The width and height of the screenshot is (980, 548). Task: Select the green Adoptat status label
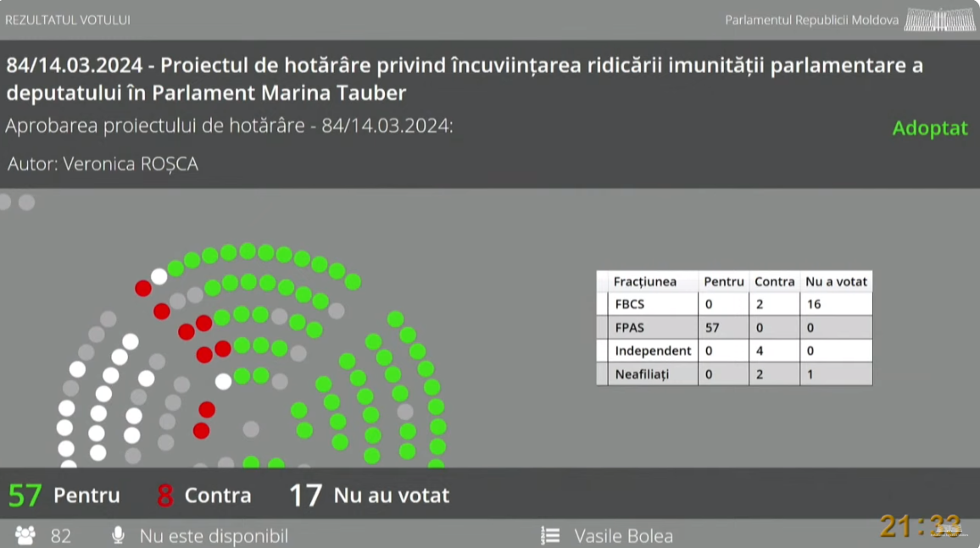click(929, 129)
